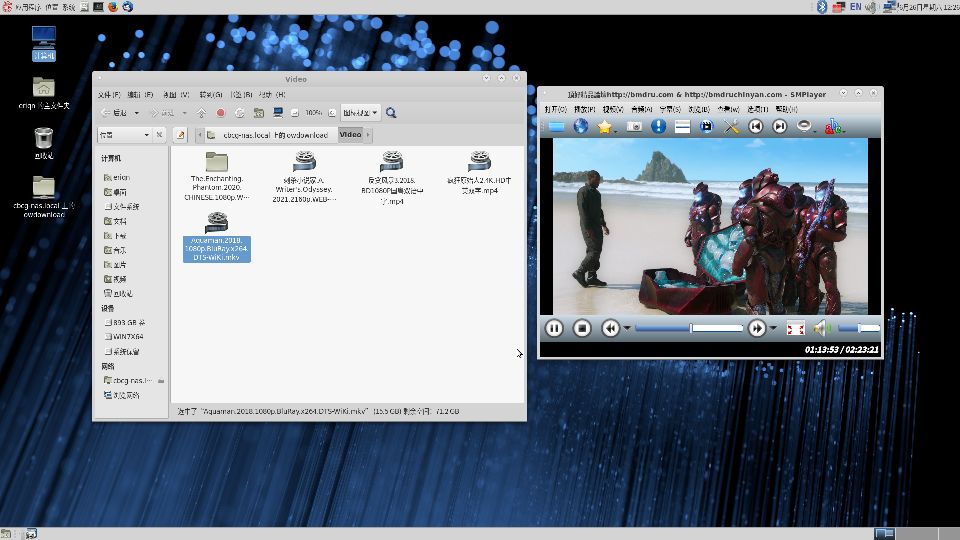960x540 pixels.
Task: Click the zoom in icon beside 100%
Action: tap(332, 113)
